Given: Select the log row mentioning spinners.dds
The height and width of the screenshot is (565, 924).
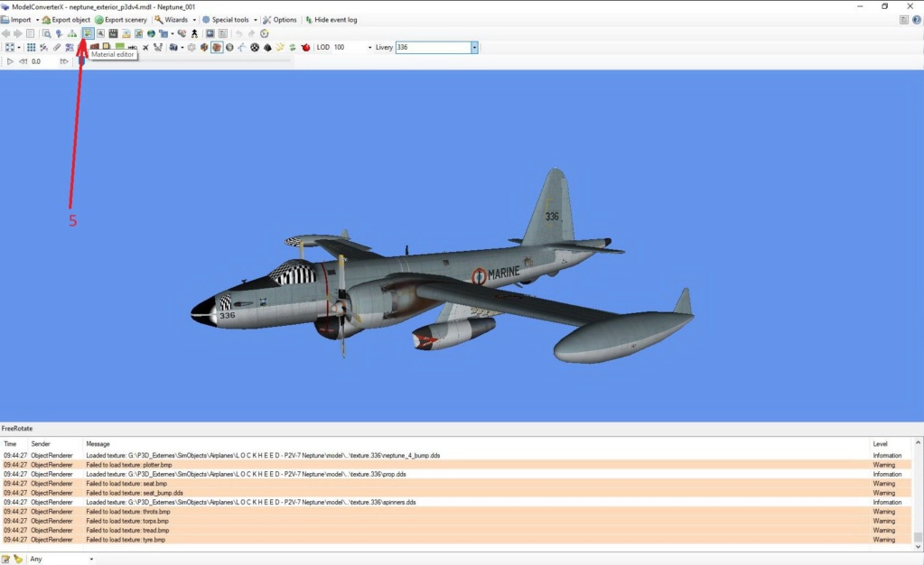Looking at the screenshot, I should click(457, 502).
